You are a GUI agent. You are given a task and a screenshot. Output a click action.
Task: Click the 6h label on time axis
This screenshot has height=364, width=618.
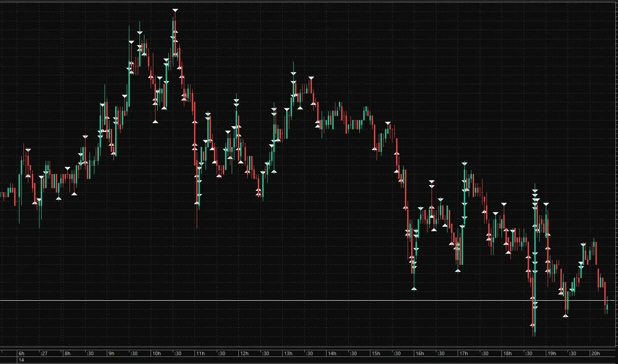point(21,353)
